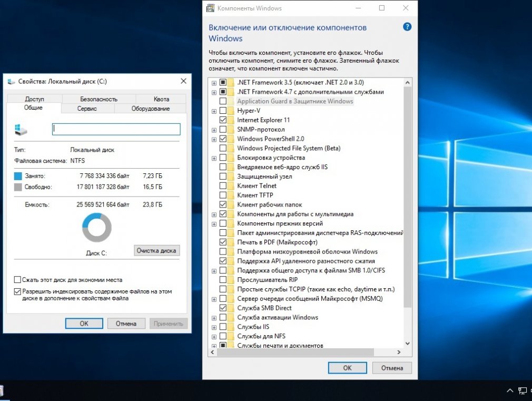Image resolution: width=532 pixels, height=401 pixels.
Task: Enable Клиент Telnet component
Action: point(223,185)
